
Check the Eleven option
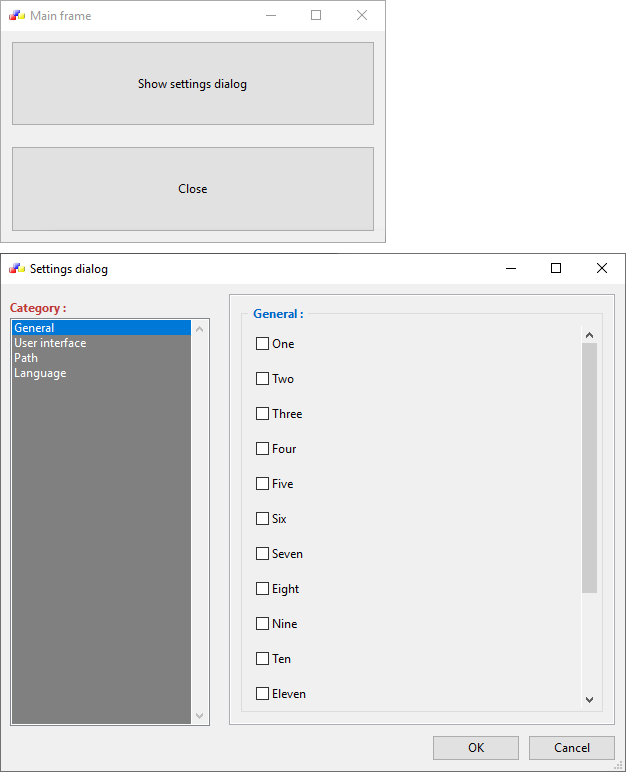263,694
